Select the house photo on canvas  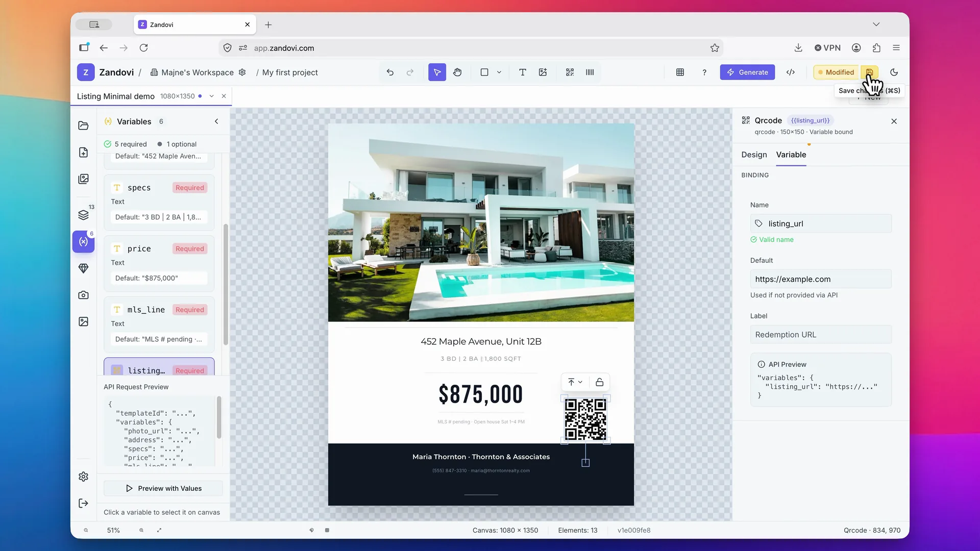[x=481, y=222]
